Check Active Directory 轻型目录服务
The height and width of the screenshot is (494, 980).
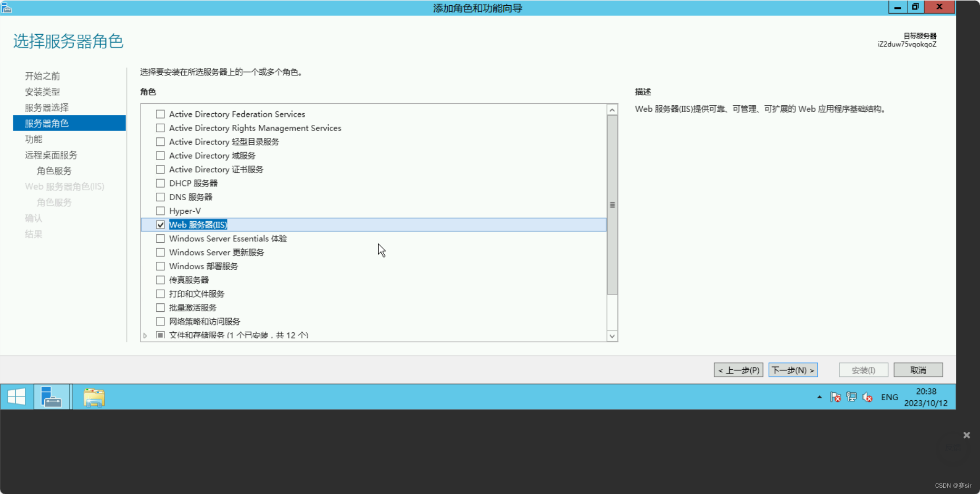[161, 142]
